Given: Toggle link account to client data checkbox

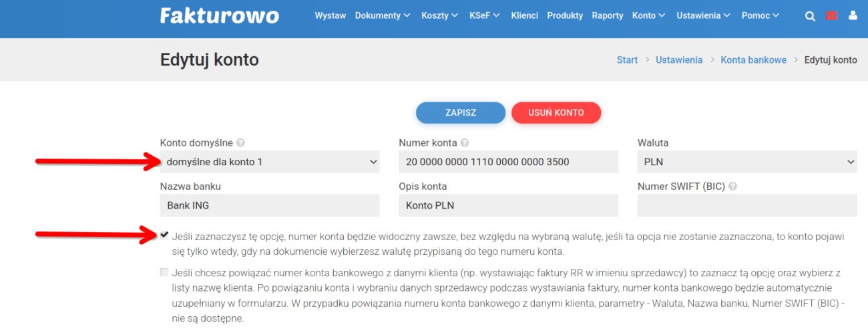Looking at the screenshot, I should click(x=164, y=273).
